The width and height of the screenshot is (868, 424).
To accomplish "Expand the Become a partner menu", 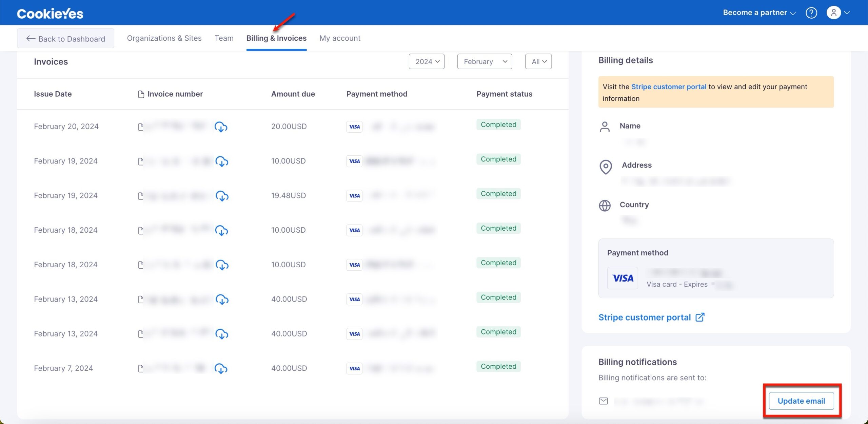I will tap(759, 13).
